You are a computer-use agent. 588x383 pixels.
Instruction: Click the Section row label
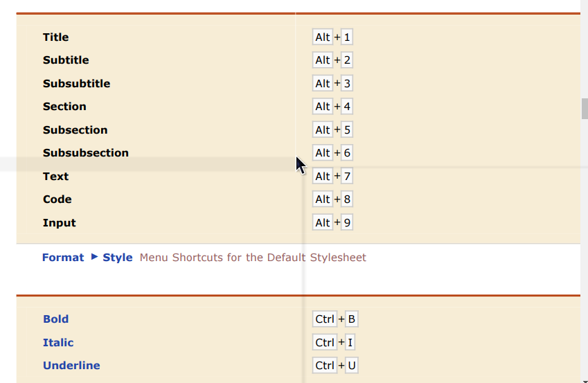tap(64, 107)
